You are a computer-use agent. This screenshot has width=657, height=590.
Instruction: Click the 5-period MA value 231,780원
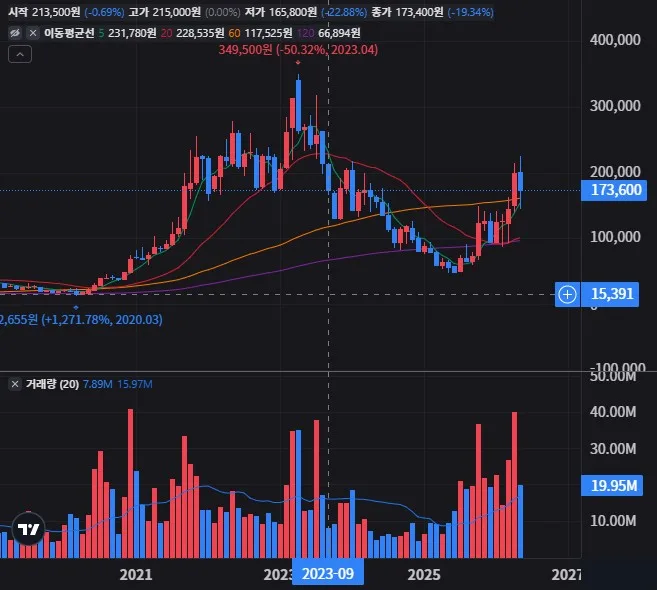point(132,33)
